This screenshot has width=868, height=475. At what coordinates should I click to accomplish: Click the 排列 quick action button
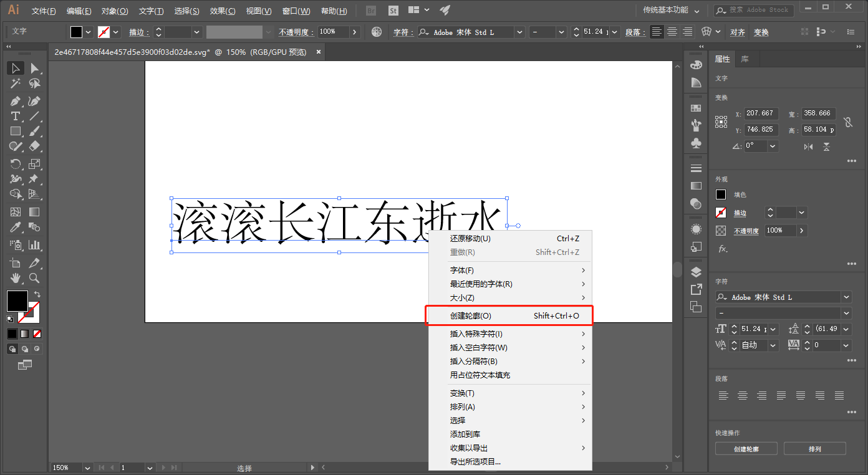tap(814, 449)
